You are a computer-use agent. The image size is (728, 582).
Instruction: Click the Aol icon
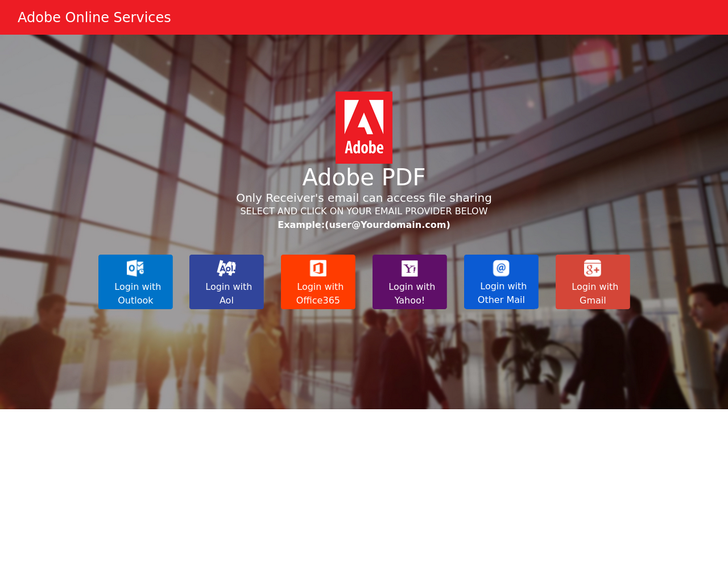pyautogui.click(x=226, y=268)
